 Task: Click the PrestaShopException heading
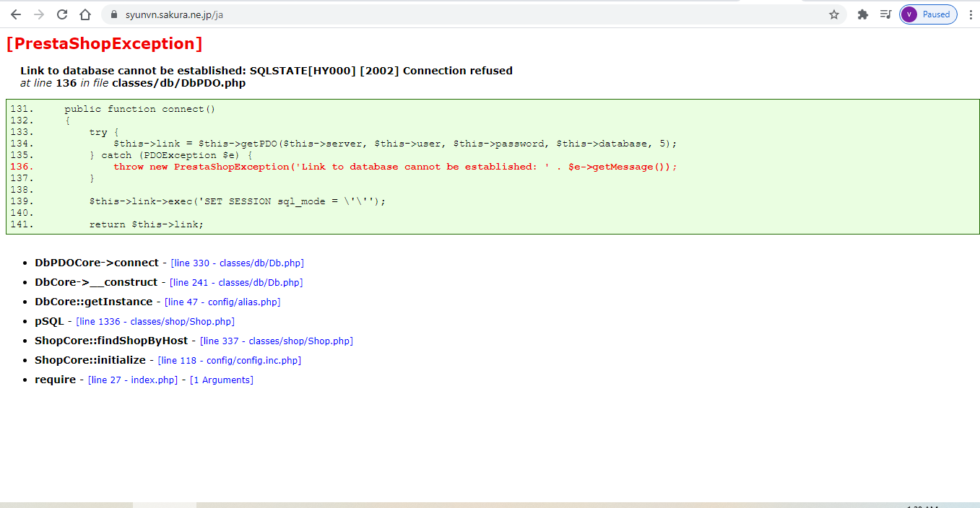(x=104, y=44)
